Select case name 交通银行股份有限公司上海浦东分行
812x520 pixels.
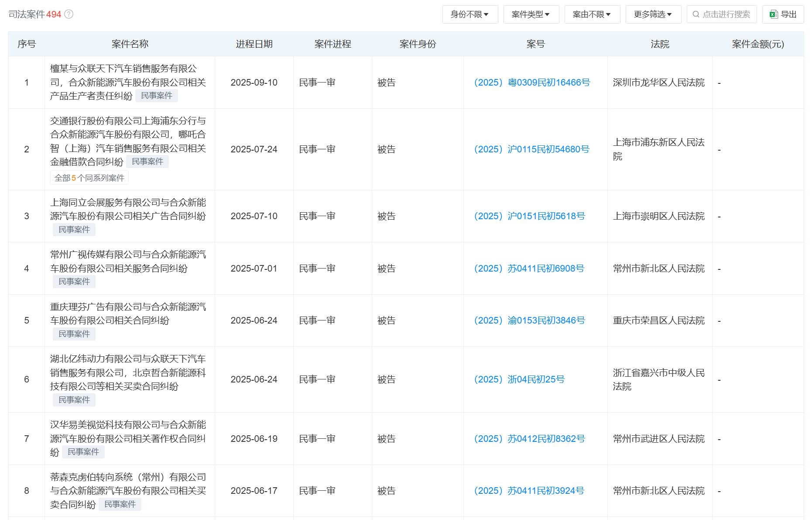[128, 141]
